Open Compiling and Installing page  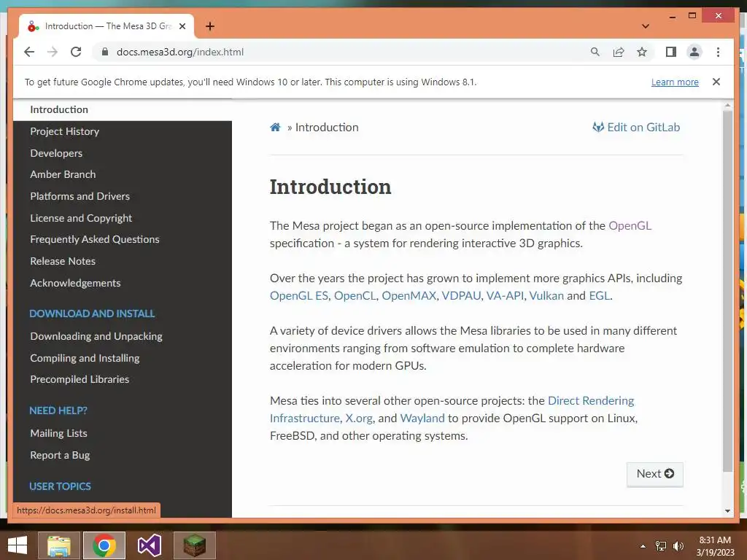[x=85, y=358]
